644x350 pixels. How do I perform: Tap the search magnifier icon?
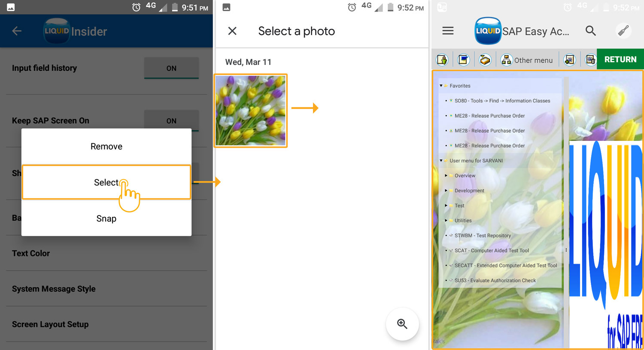pyautogui.click(x=590, y=31)
